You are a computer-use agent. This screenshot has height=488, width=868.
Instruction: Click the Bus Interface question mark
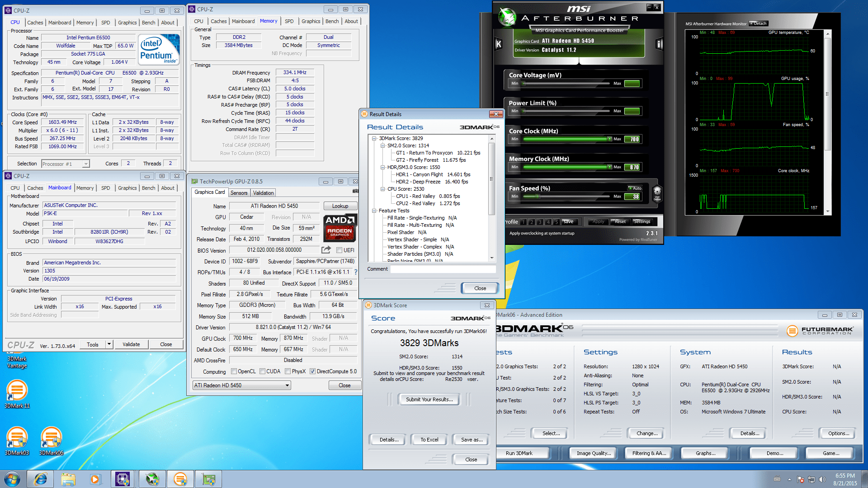[x=356, y=272]
